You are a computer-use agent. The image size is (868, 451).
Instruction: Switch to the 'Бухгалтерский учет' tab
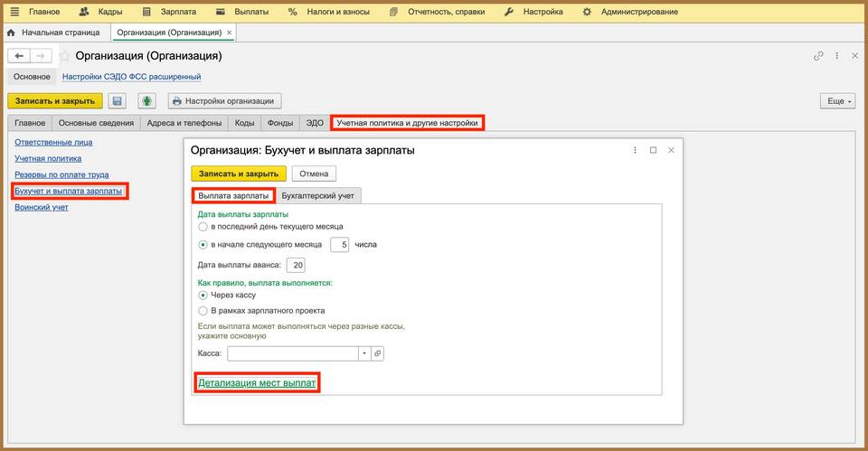tap(317, 195)
